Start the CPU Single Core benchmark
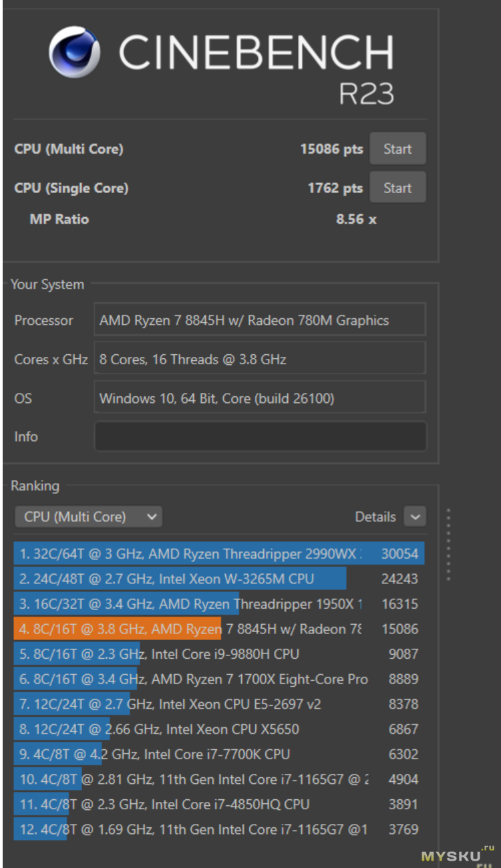 click(397, 188)
